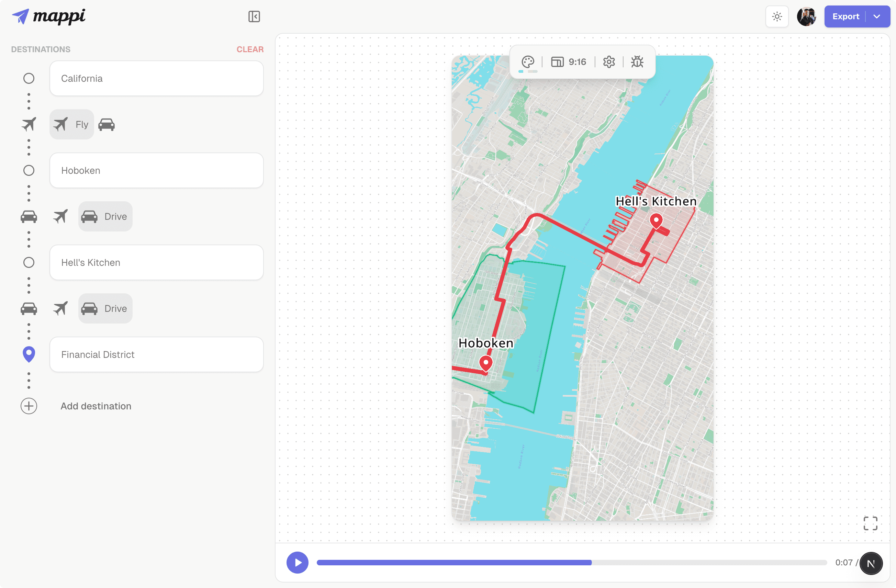Open the Export options dropdown chevron
Viewport: 896px width, 588px height.
point(877,16)
